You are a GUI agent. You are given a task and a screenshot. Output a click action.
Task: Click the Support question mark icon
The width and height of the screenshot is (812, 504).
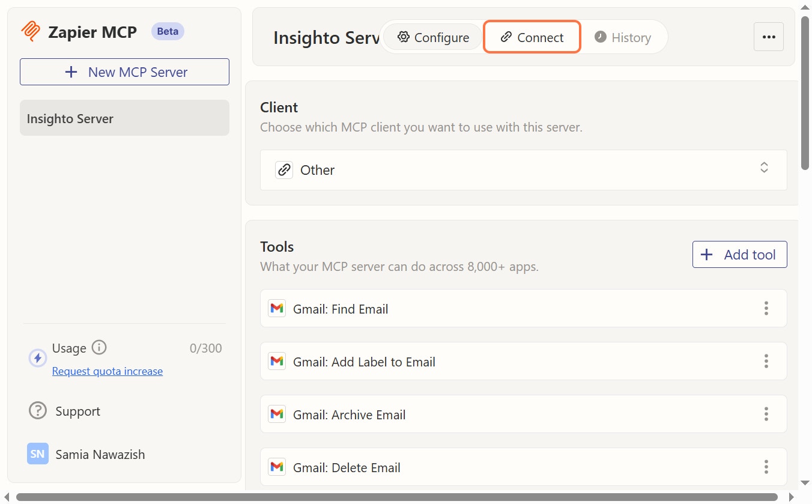[x=38, y=411]
